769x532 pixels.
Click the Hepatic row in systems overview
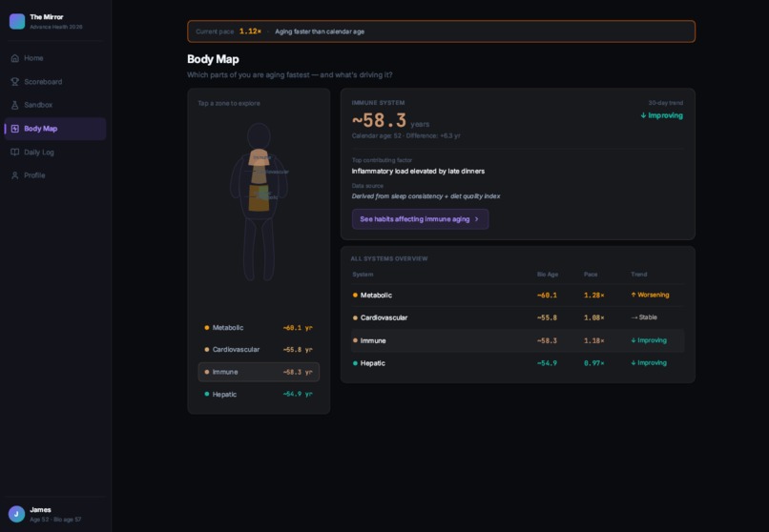pyautogui.click(x=517, y=363)
